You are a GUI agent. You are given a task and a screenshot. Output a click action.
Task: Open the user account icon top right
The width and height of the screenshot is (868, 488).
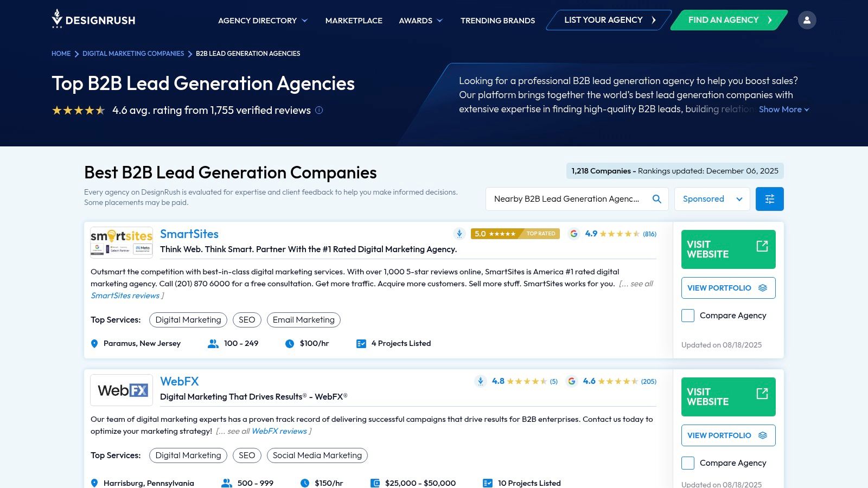807,20
